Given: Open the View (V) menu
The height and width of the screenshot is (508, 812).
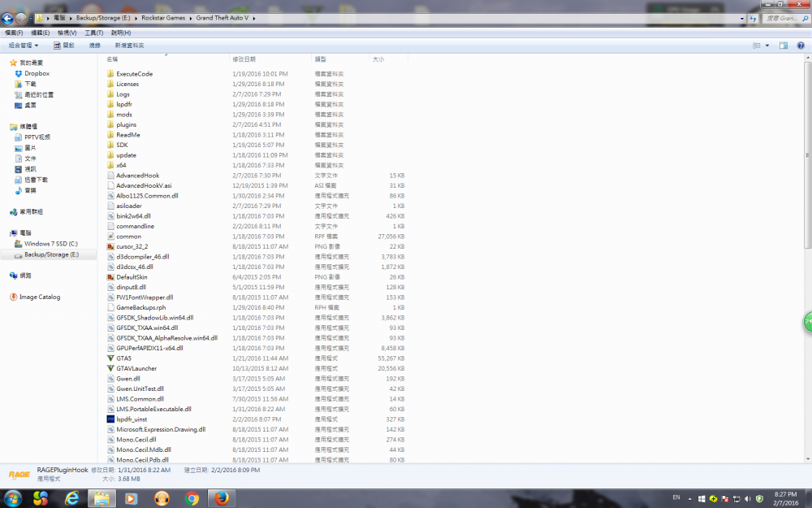Looking at the screenshot, I should (67, 33).
